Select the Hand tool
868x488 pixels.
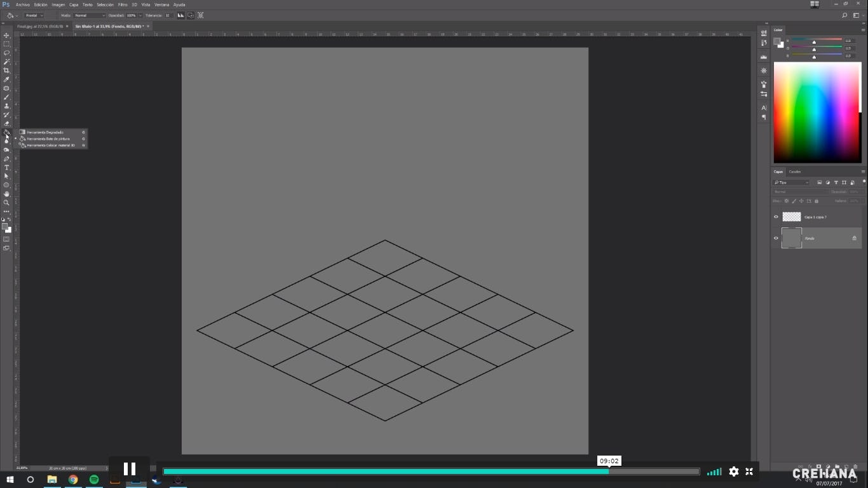coord(6,194)
